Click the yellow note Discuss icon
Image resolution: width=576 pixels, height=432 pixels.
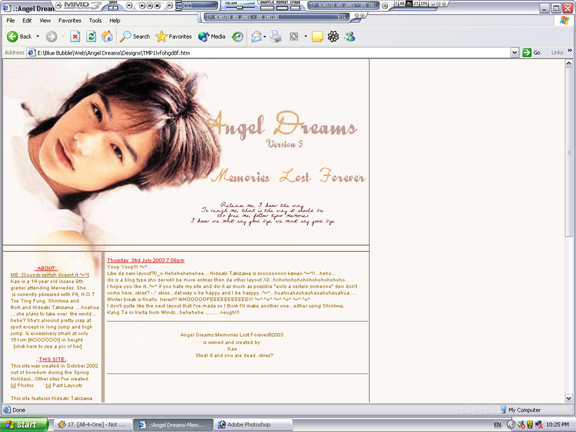click(x=317, y=36)
